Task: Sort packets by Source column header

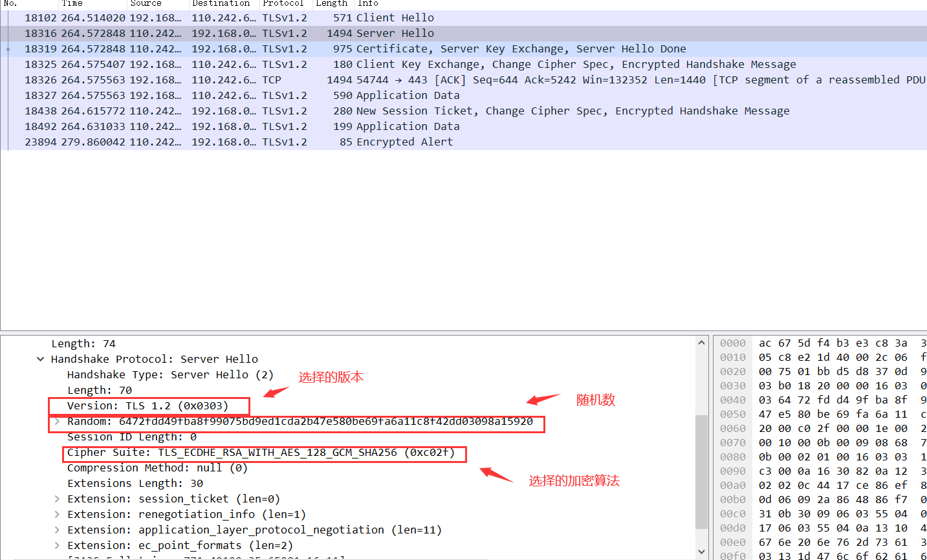Action: pos(158,4)
